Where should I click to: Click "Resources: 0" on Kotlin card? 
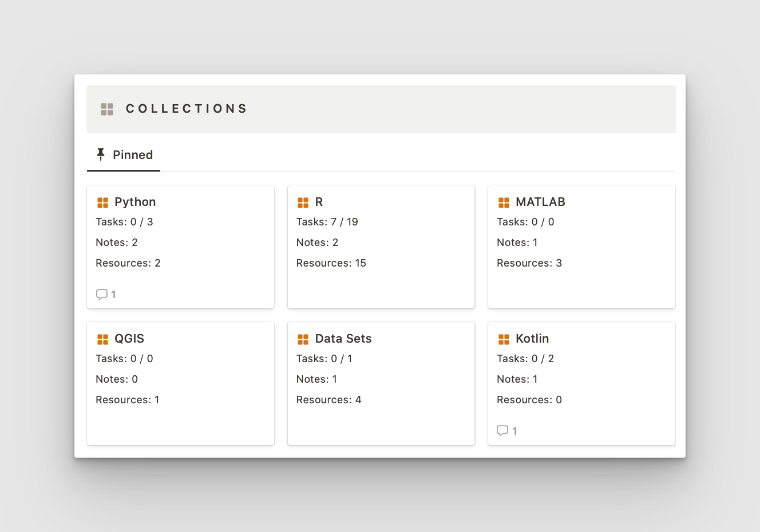coord(529,400)
